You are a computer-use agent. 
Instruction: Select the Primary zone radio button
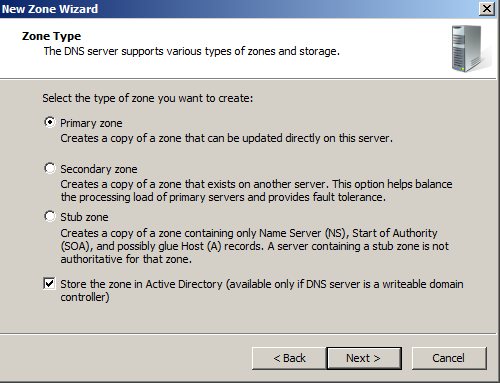(50, 122)
